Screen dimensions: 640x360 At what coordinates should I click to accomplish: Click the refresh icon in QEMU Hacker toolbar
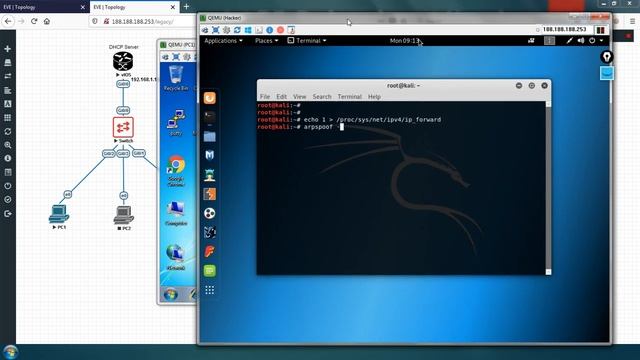[237, 30]
